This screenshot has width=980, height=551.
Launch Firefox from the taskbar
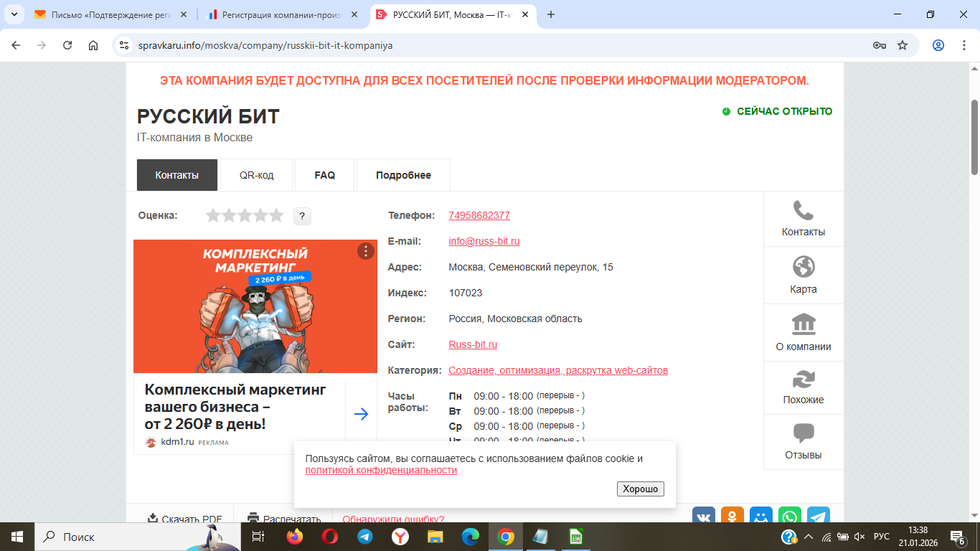[x=294, y=537]
